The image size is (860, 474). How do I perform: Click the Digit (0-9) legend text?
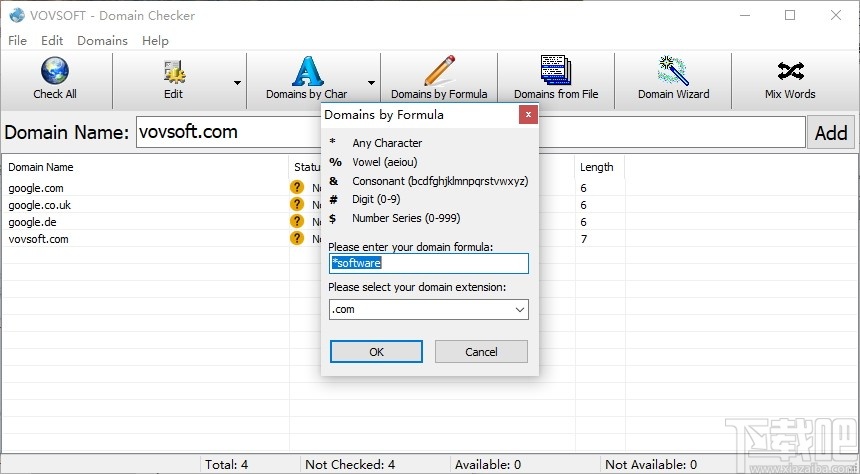click(376, 199)
